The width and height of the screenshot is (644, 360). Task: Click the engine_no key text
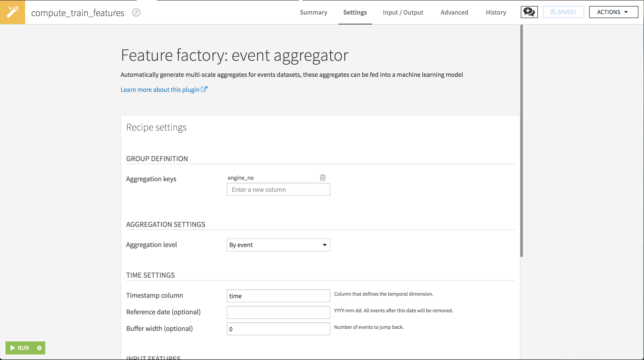pyautogui.click(x=241, y=178)
